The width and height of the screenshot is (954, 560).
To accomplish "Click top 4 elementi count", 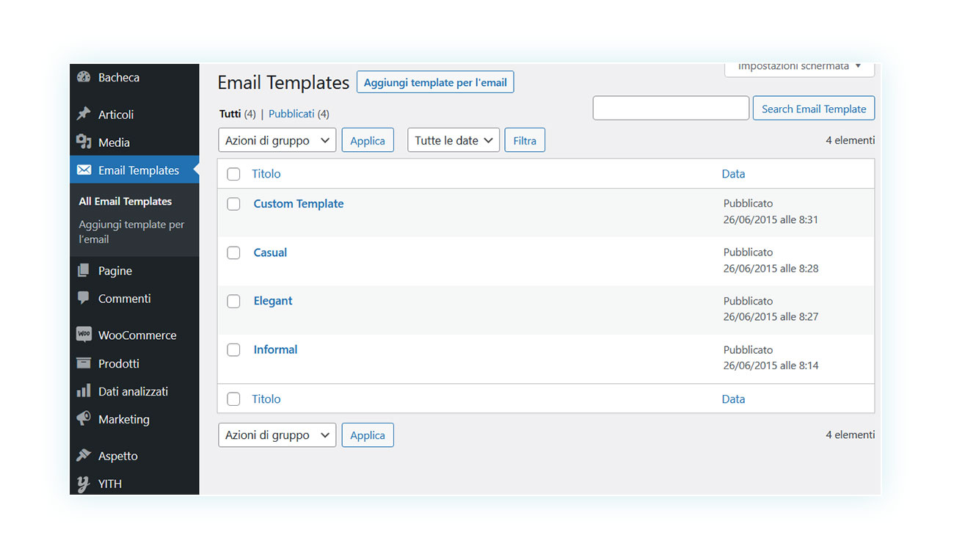I will 850,140.
